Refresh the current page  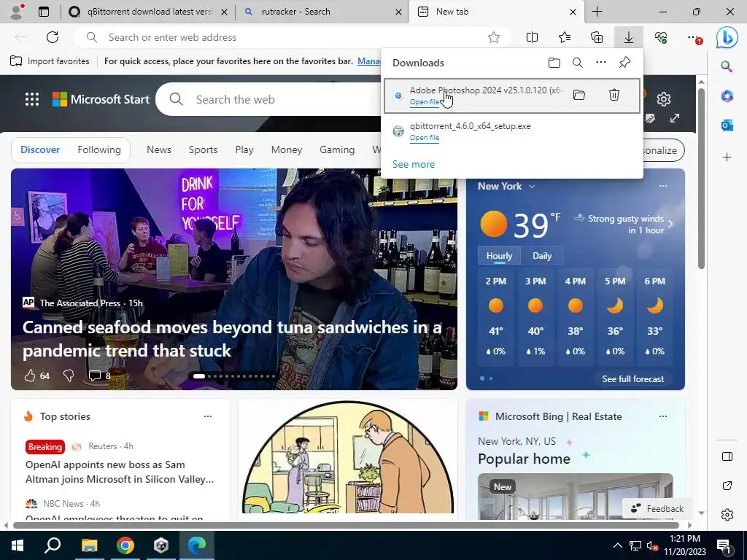(53, 37)
